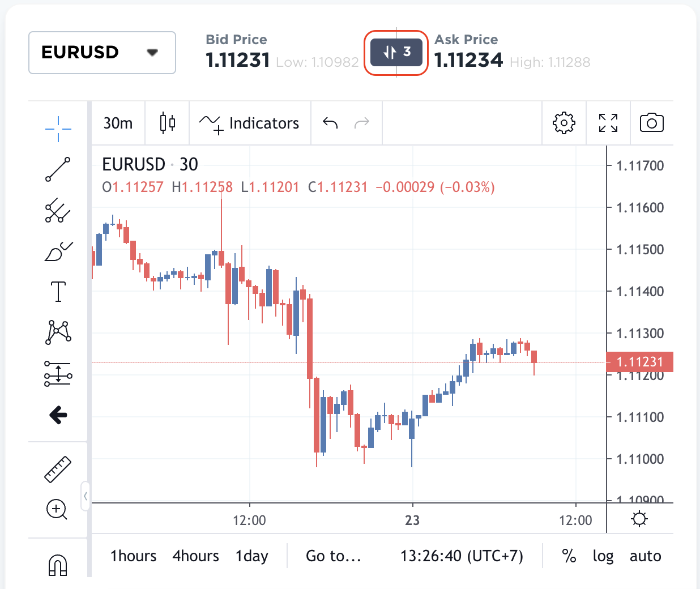Open the pitchfork drawing tools
This screenshot has width=700, height=589.
tap(58, 211)
